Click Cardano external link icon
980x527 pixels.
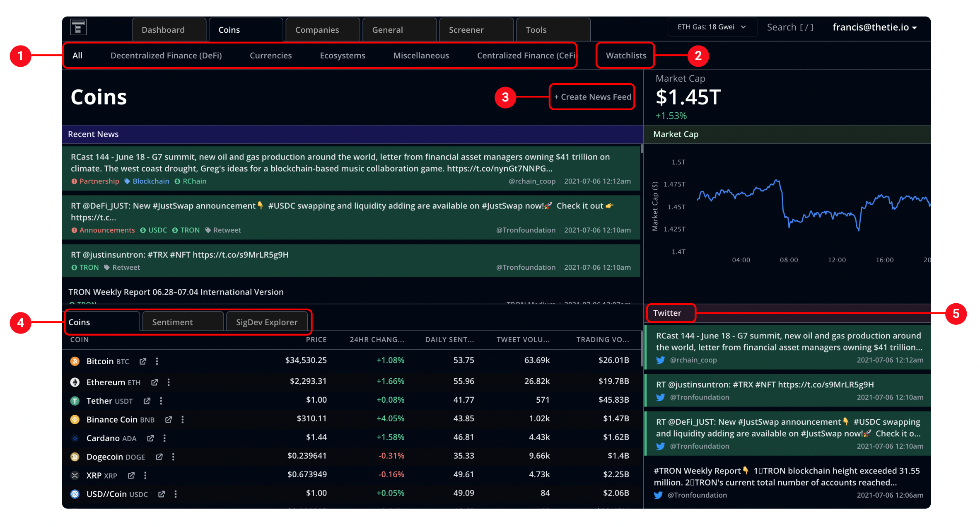pos(150,438)
